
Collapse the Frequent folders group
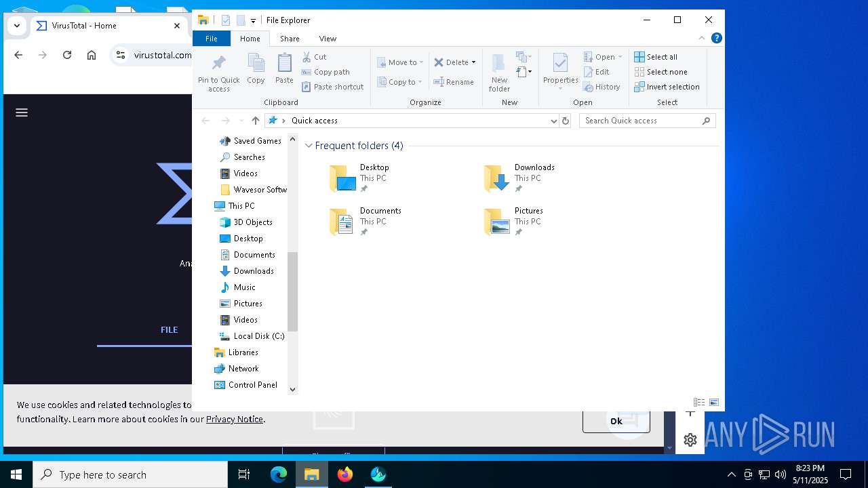309,146
